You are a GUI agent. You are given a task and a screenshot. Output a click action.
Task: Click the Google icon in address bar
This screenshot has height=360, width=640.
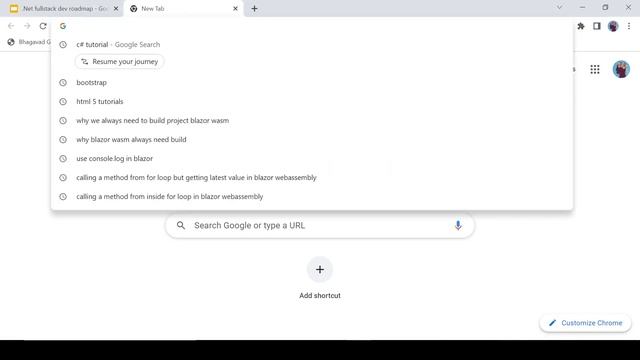[x=63, y=26]
